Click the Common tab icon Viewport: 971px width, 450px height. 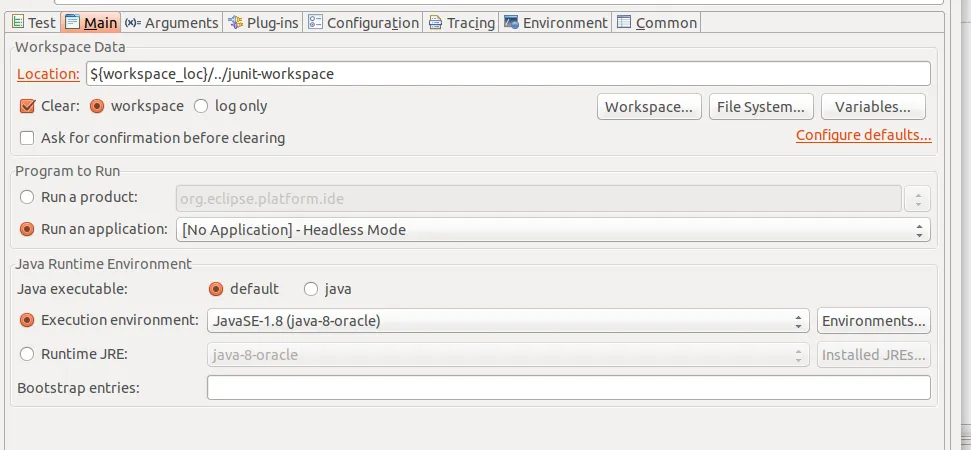tap(624, 22)
